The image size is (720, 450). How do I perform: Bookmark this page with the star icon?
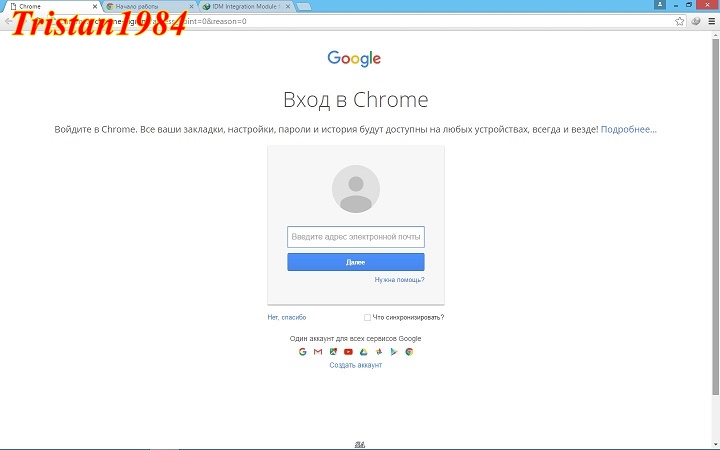point(680,21)
